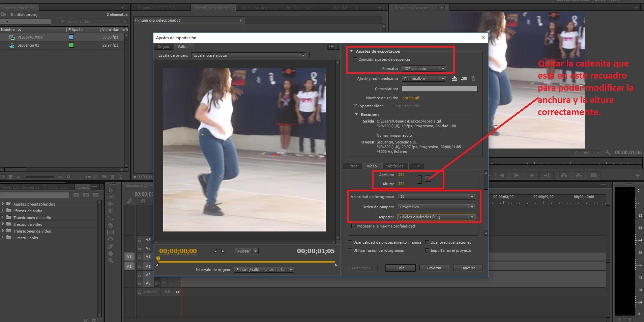Expand Efectos de vídeo folder
This screenshot has height=322, width=644.
click(x=3, y=224)
